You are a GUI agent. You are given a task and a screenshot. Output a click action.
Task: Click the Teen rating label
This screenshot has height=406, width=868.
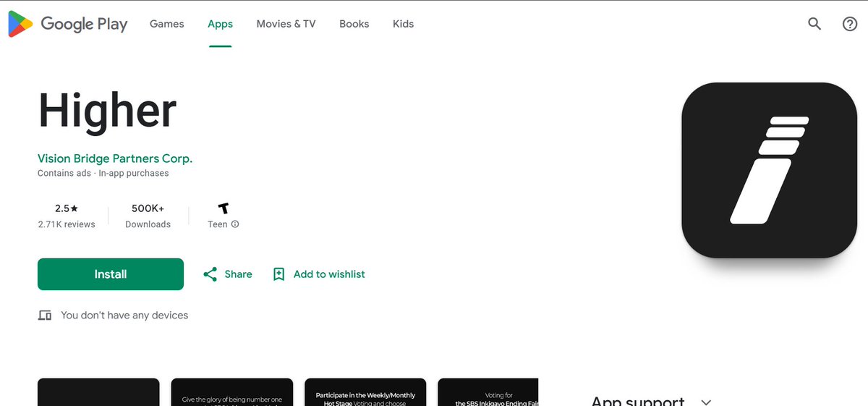click(x=218, y=224)
